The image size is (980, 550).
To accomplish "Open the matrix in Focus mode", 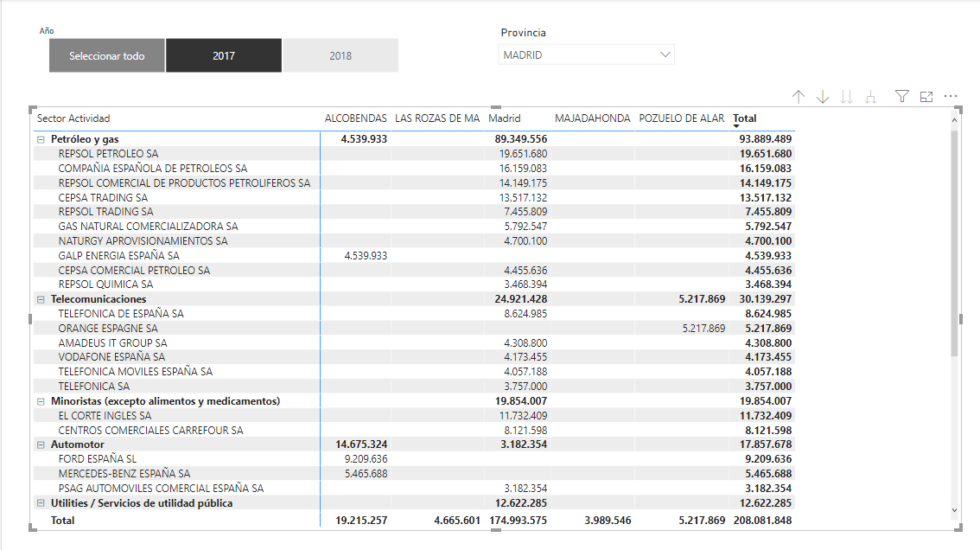I will point(926,97).
